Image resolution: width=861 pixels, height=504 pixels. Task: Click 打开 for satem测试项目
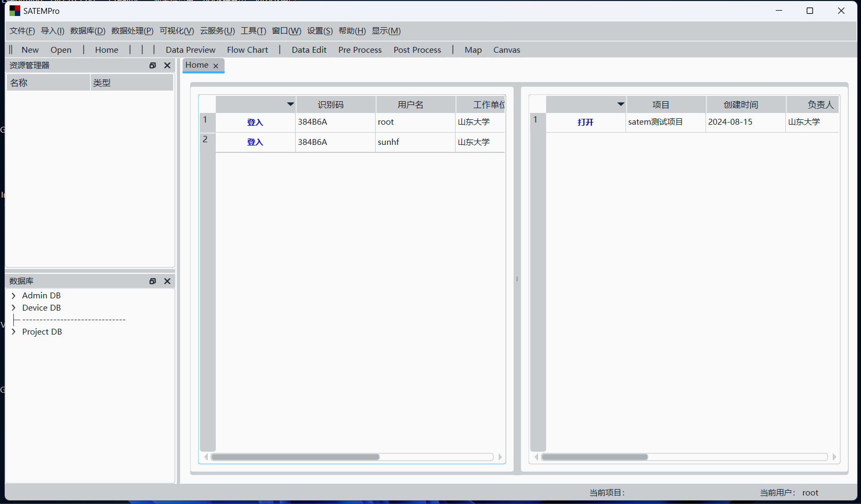(x=586, y=123)
